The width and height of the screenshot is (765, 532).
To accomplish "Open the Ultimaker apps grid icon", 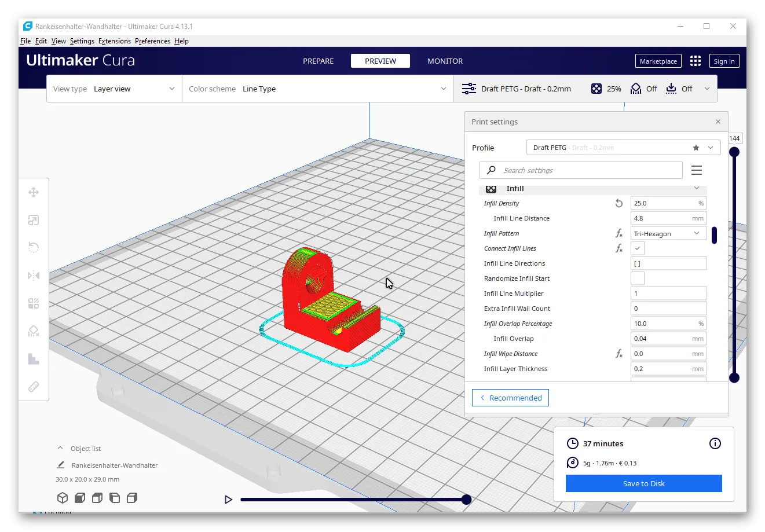I will (x=696, y=61).
